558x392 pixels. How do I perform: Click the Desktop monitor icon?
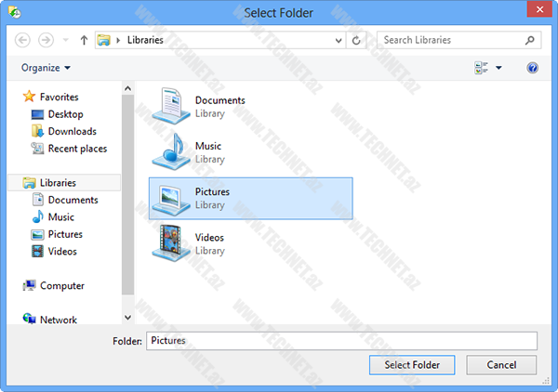tap(37, 114)
